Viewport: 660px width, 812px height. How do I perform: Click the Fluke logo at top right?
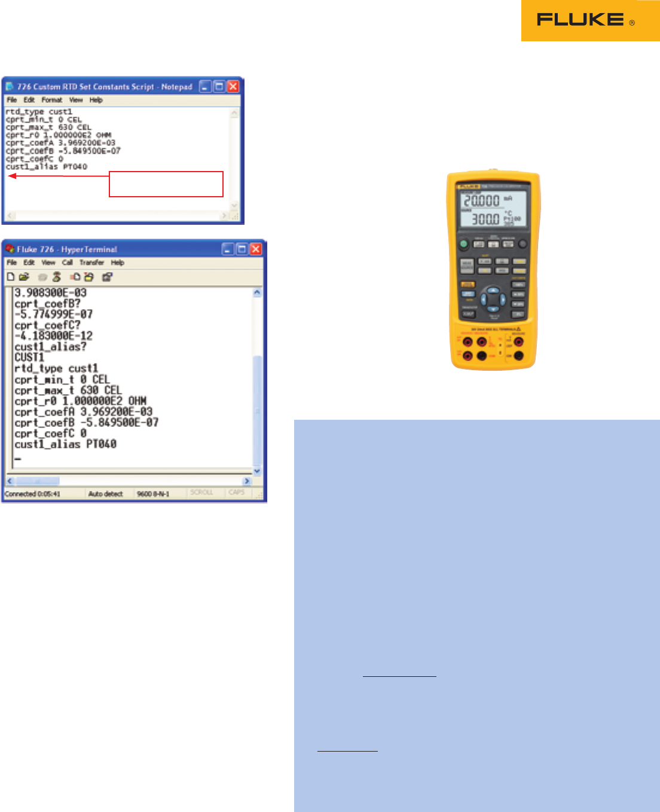pyautogui.click(x=590, y=20)
